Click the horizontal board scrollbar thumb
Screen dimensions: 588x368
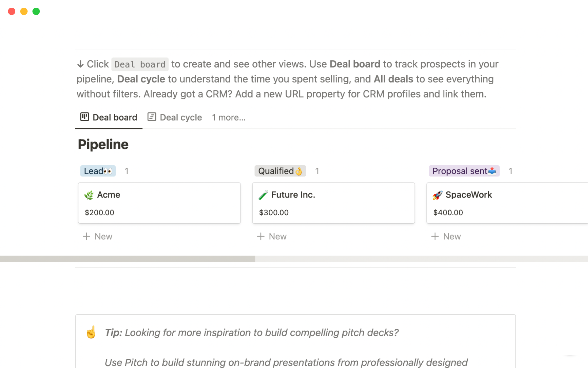pos(127,259)
